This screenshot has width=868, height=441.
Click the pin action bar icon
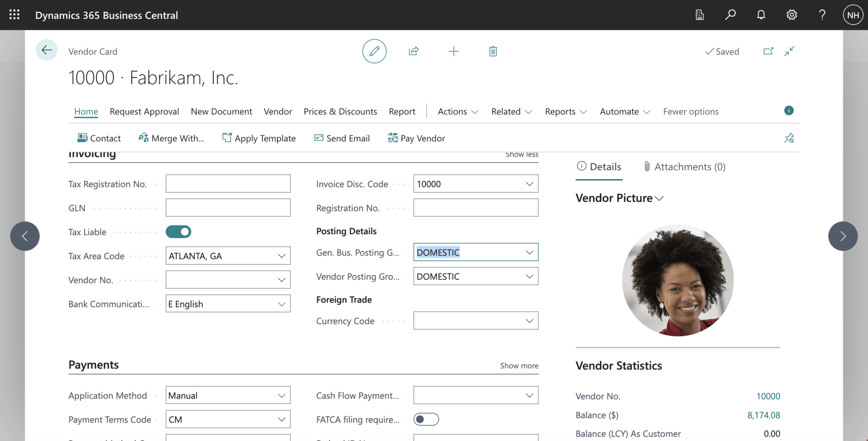[789, 138]
